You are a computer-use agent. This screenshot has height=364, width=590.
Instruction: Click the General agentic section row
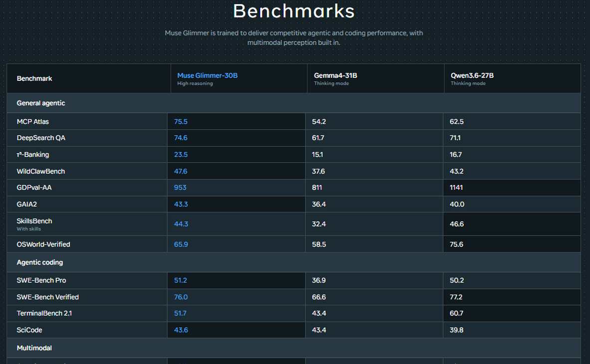coord(293,103)
